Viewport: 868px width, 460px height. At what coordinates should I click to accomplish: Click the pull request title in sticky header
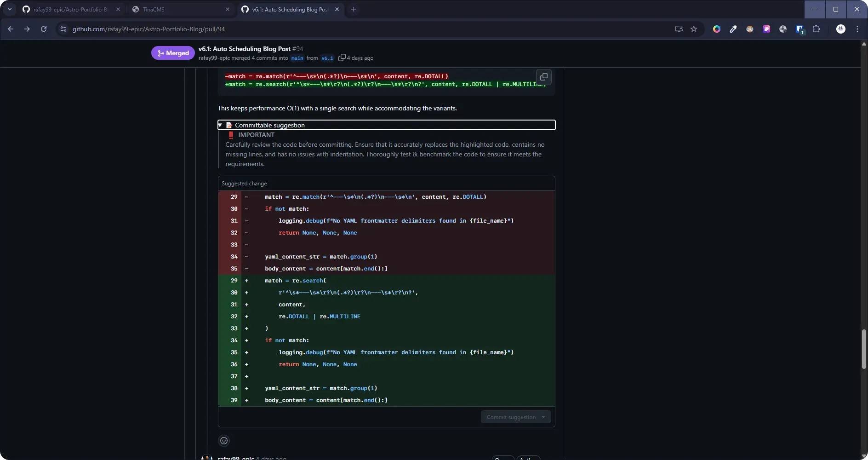[245, 49]
